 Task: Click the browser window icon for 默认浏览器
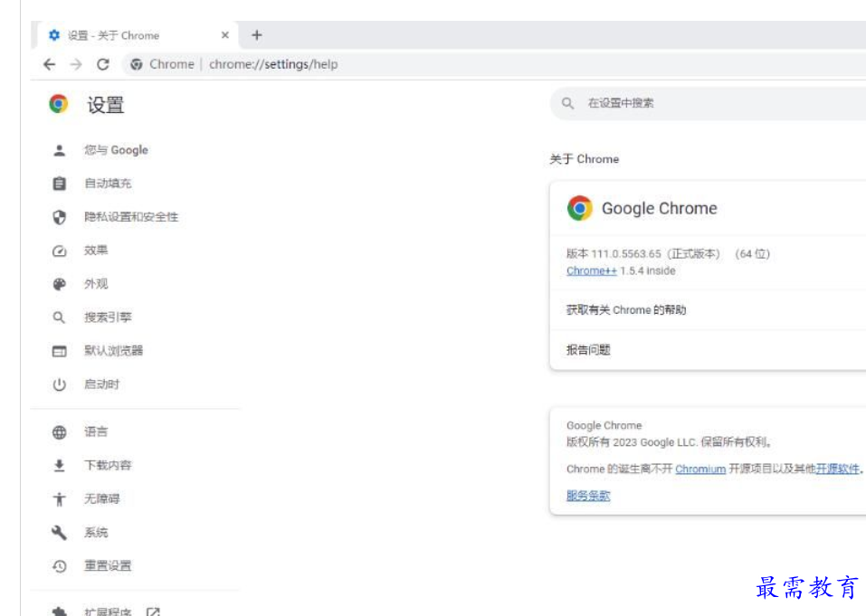pos(60,351)
